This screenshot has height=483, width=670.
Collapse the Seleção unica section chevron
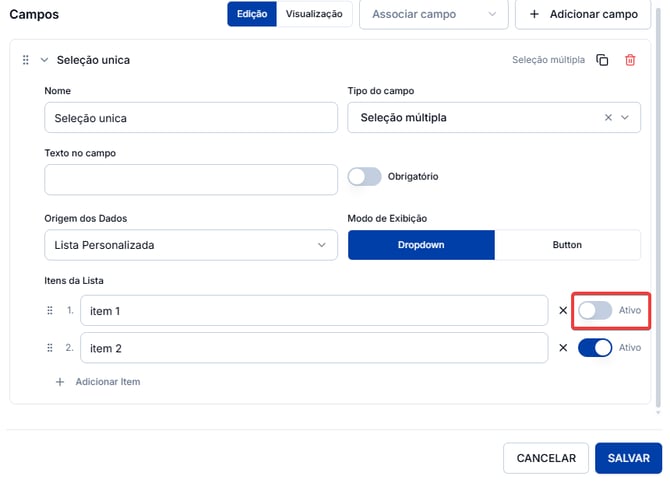44,60
